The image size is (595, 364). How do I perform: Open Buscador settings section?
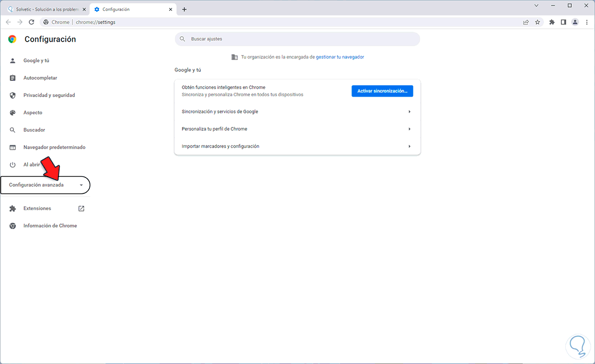pyautogui.click(x=34, y=130)
